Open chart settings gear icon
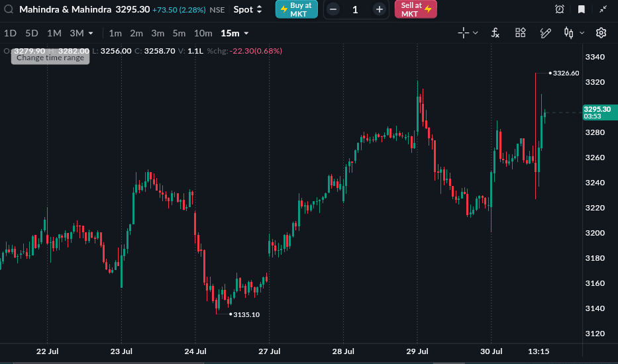This screenshot has height=364, width=618. (601, 32)
